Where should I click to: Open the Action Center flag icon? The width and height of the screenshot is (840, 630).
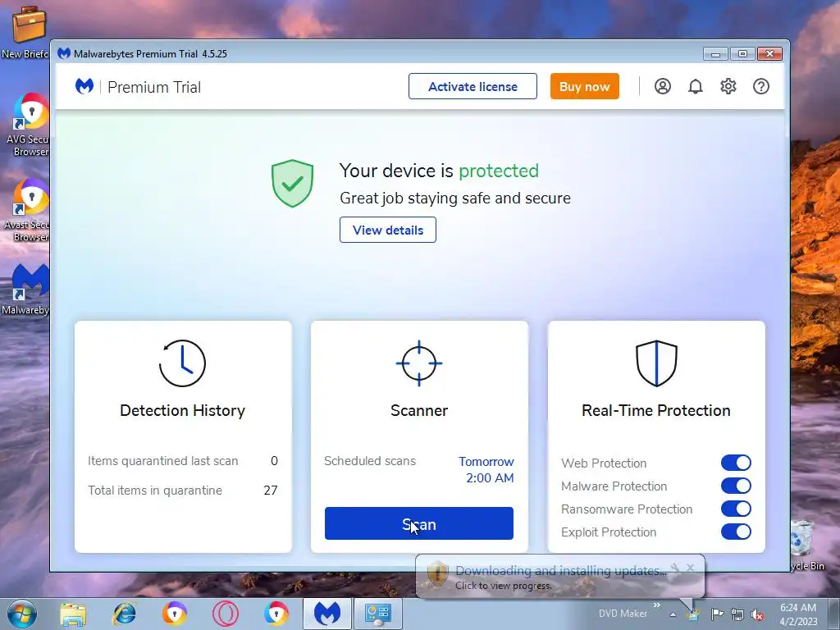tap(717, 614)
